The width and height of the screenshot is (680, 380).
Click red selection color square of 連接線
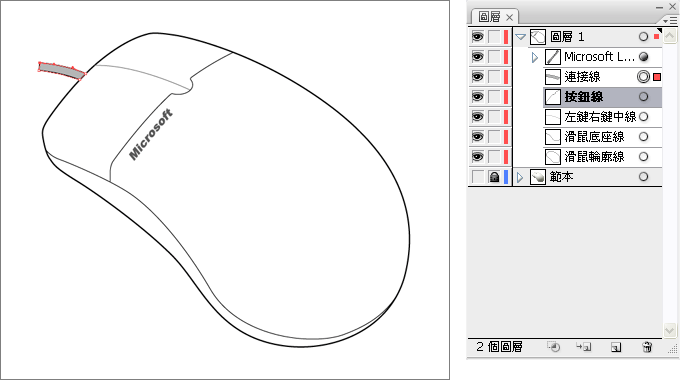(657, 77)
